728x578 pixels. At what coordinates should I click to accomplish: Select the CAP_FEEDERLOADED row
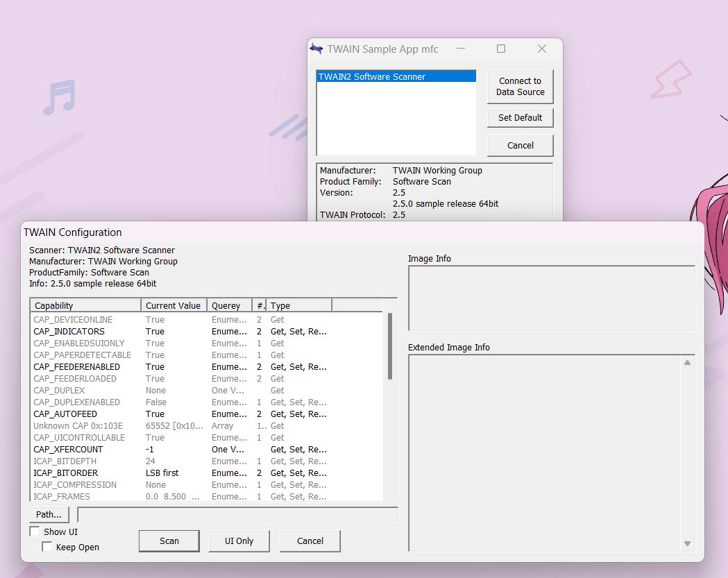[x=207, y=378]
